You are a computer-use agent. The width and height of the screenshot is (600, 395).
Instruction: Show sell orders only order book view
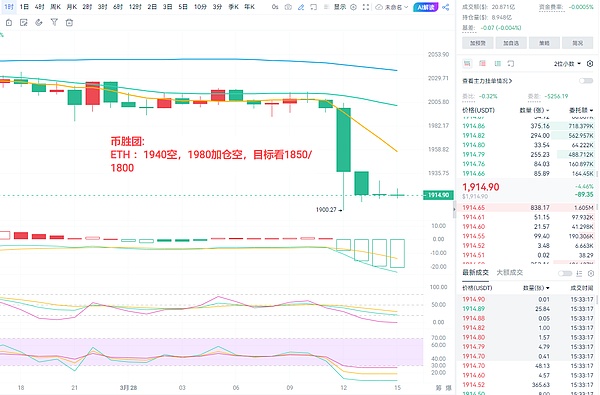482,64
